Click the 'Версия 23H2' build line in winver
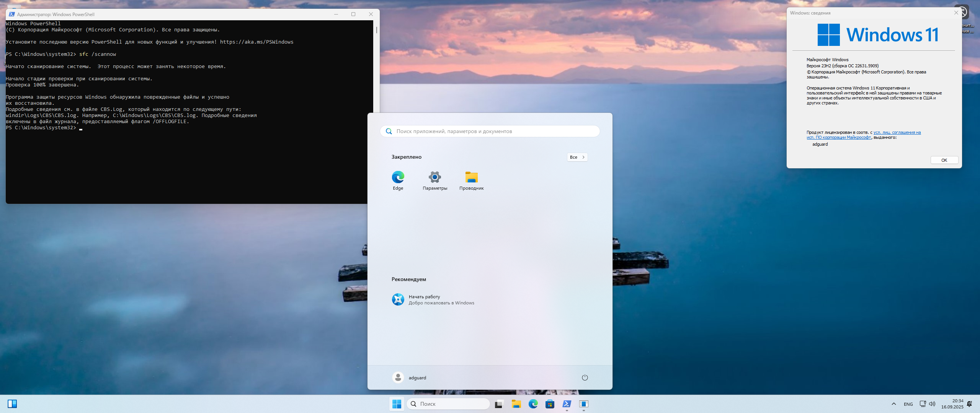 [x=842, y=66]
